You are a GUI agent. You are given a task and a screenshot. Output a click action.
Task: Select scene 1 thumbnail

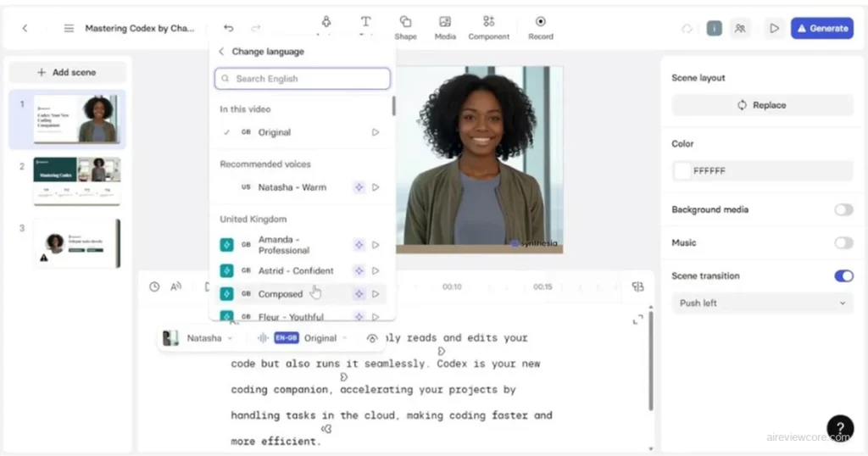pyautogui.click(x=76, y=120)
